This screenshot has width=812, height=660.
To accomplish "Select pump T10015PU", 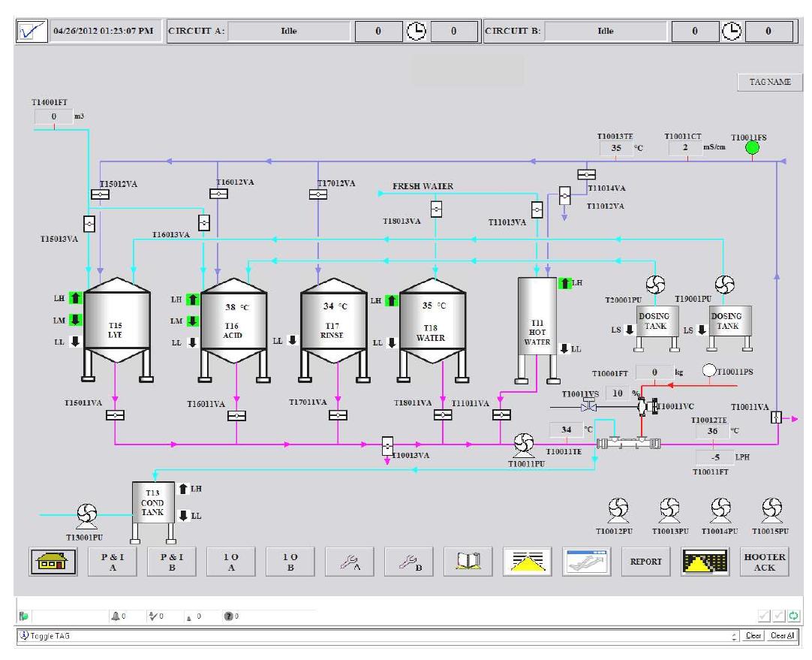I will click(771, 511).
